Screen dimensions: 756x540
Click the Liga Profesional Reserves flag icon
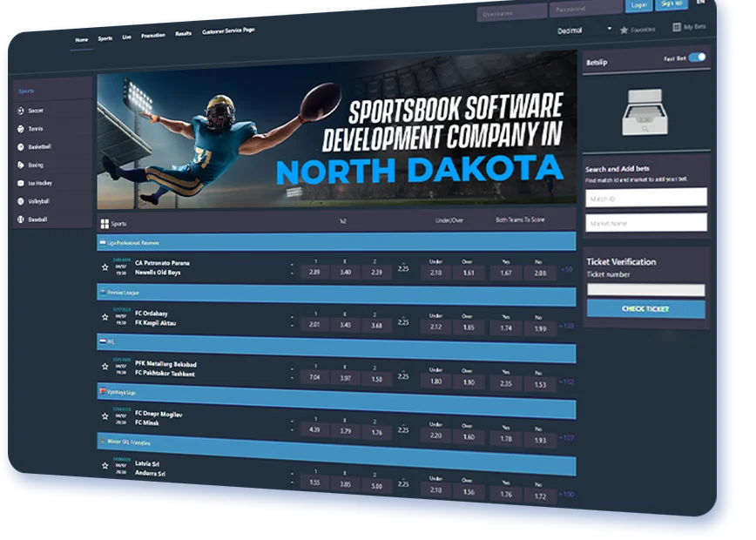click(x=103, y=242)
